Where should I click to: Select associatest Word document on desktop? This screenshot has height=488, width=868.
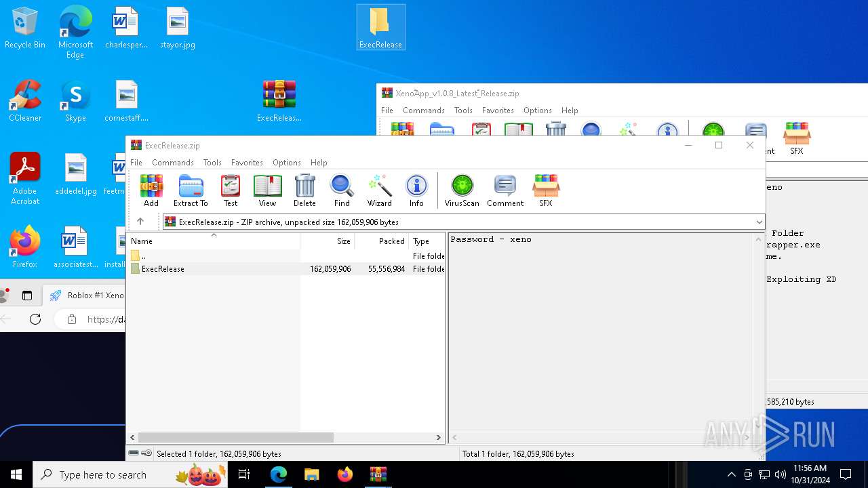pos(76,248)
